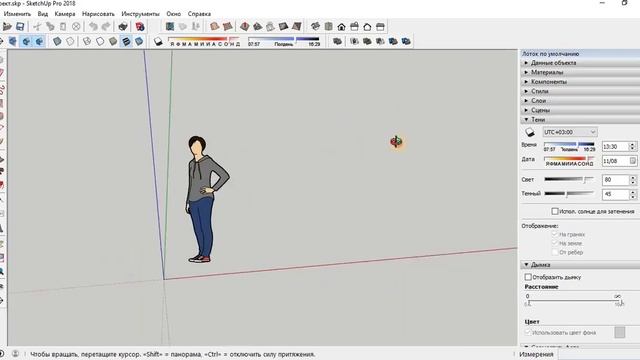
Task: Select the Shaded with Textures style icon
Action: click(126, 41)
